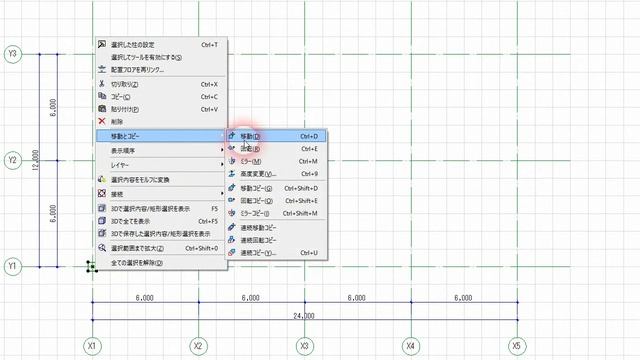Click the X1 grid axis marker
Image resolution: width=640 pixels, height=360 pixels.
pos(92,346)
